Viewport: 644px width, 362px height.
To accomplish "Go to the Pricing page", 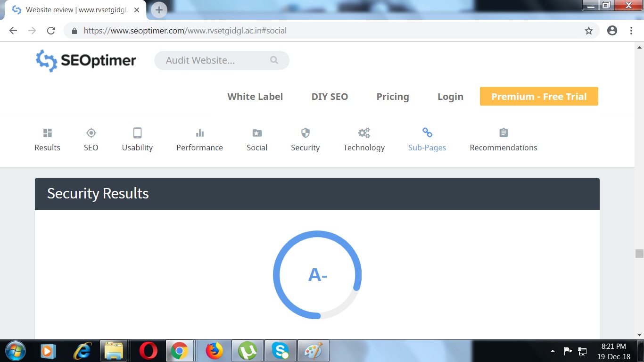I will (393, 97).
